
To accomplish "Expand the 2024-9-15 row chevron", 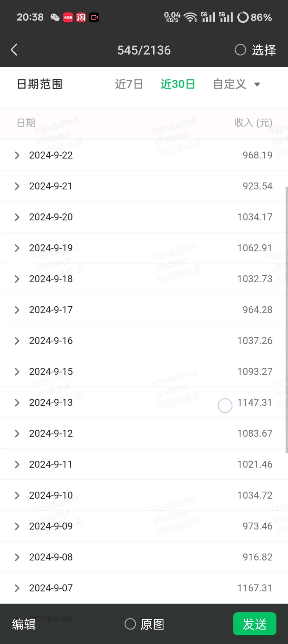I will [x=17, y=372].
